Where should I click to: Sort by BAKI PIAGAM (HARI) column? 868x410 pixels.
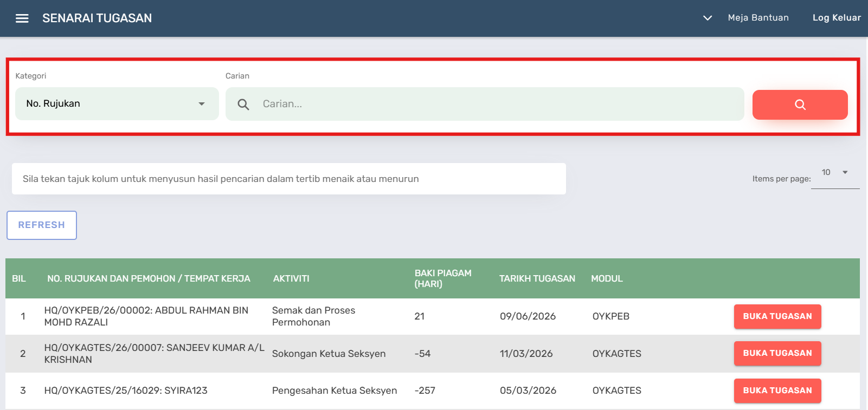443,278
